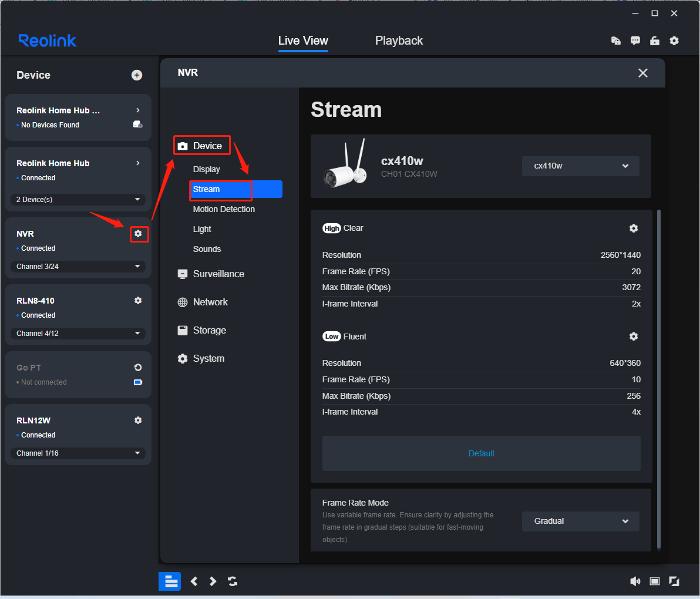
Task: Click the 2560*1440 resolution value
Action: click(x=621, y=255)
